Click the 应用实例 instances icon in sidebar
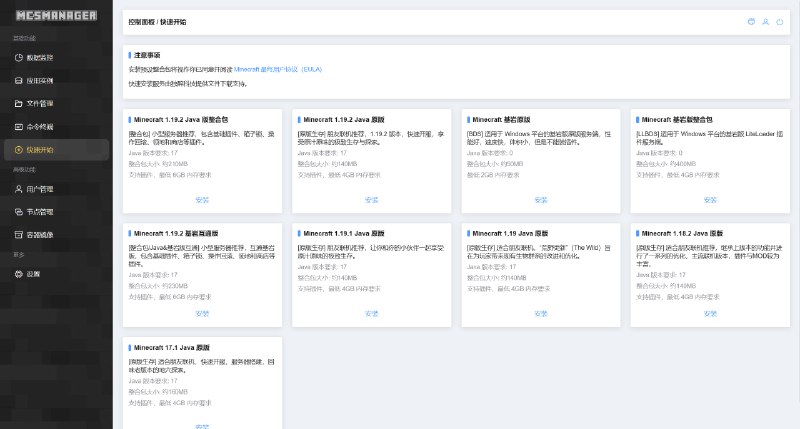The height and width of the screenshot is (429, 800). (x=17, y=81)
